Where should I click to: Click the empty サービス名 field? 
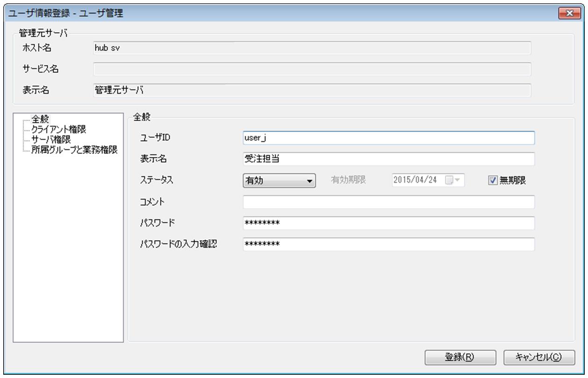pos(312,69)
